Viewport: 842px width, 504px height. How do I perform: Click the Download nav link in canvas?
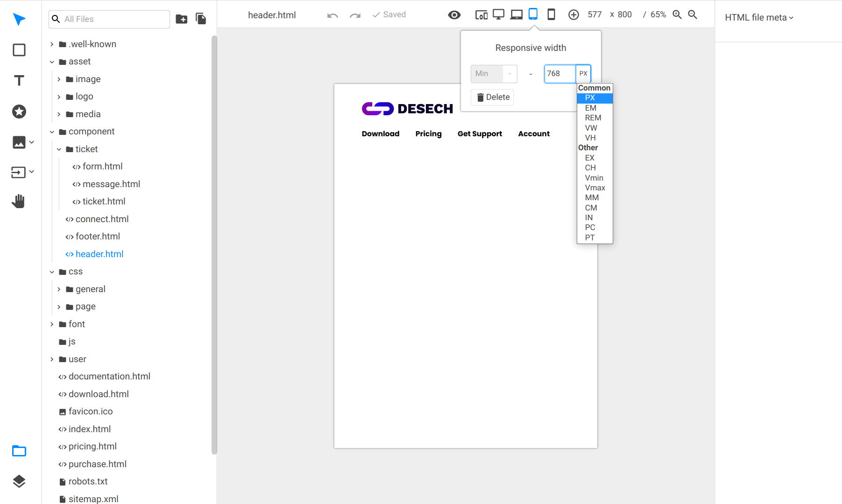click(381, 134)
